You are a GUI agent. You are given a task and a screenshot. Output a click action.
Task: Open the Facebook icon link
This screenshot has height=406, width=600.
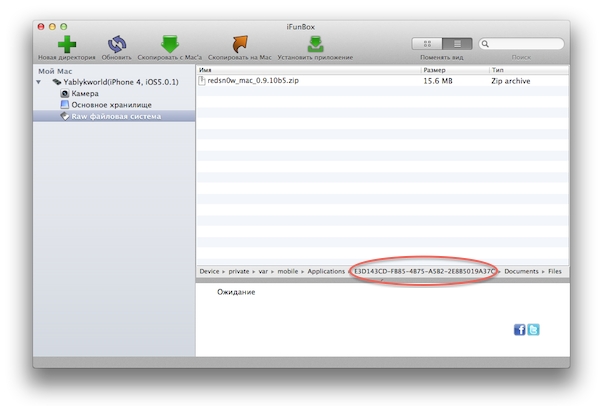tap(520, 329)
